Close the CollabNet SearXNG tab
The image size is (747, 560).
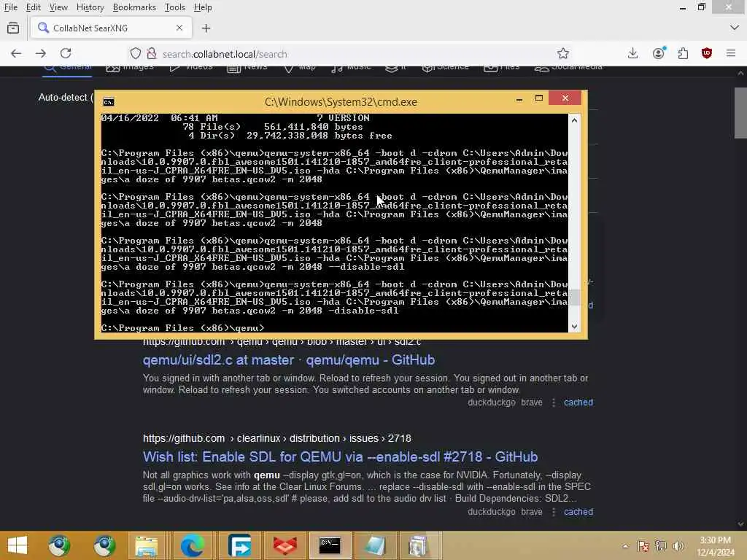click(x=179, y=28)
